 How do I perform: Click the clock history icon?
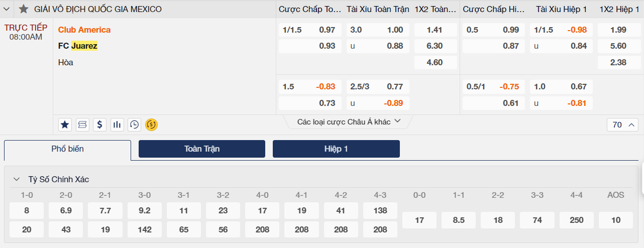point(134,125)
